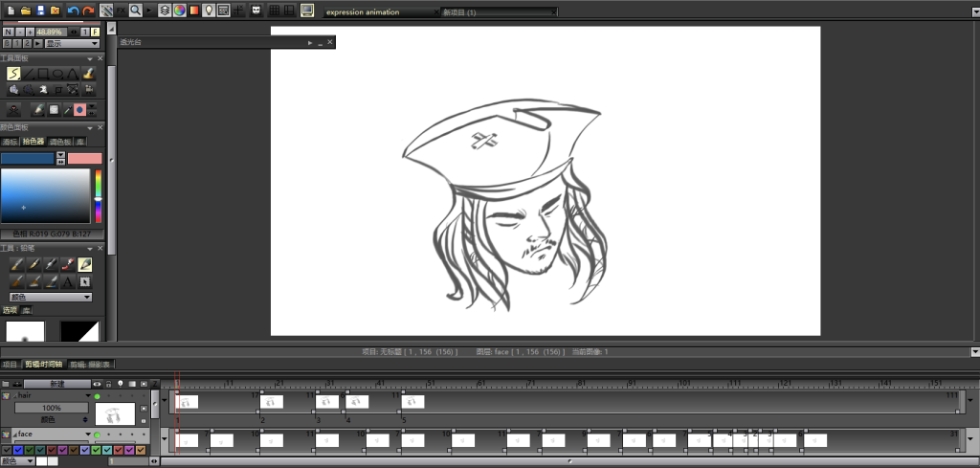Click the monitor display icon in toolbar

click(306, 10)
